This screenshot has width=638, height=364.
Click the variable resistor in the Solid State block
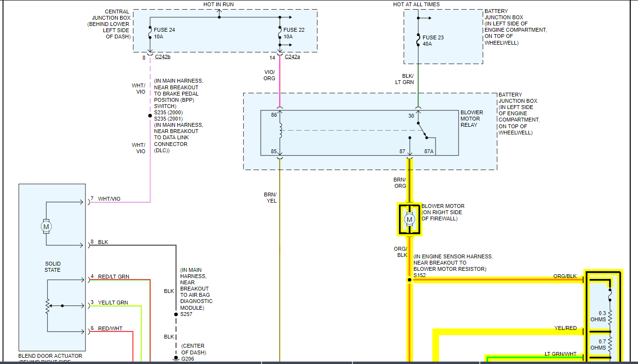point(47,305)
